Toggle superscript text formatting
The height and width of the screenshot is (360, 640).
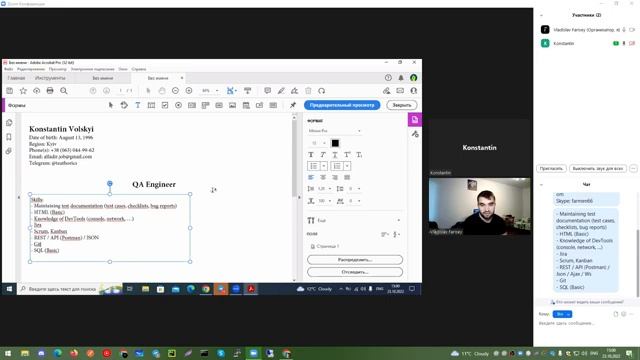347,155
